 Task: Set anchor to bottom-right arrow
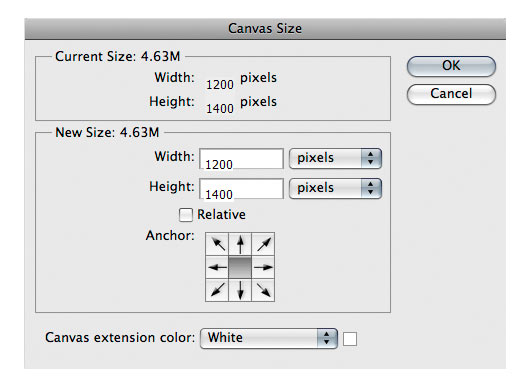263,290
